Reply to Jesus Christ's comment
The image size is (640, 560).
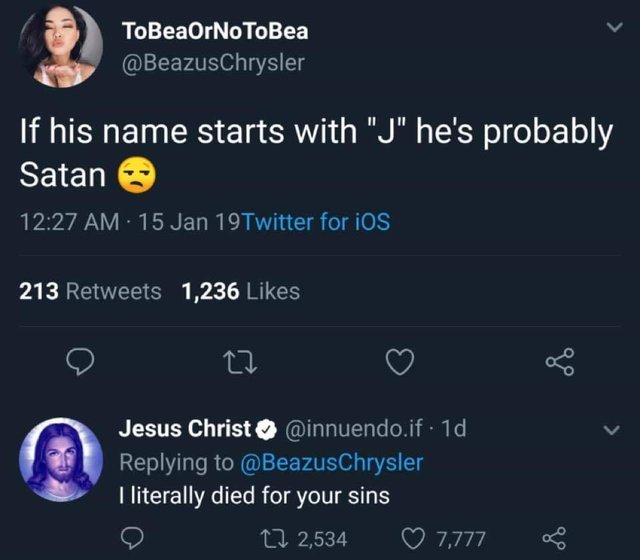[x=131, y=538]
